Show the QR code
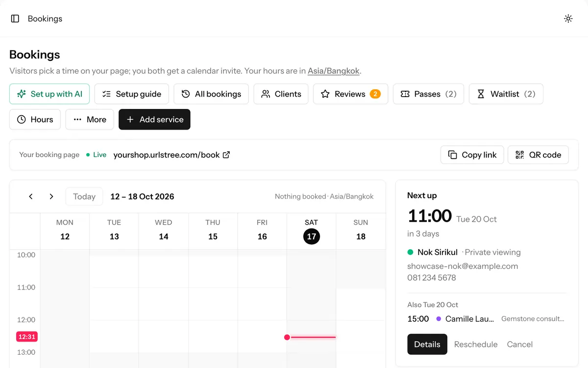Image resolution: width=588 pixels, height=368 pixels. (x=538, y=155)
